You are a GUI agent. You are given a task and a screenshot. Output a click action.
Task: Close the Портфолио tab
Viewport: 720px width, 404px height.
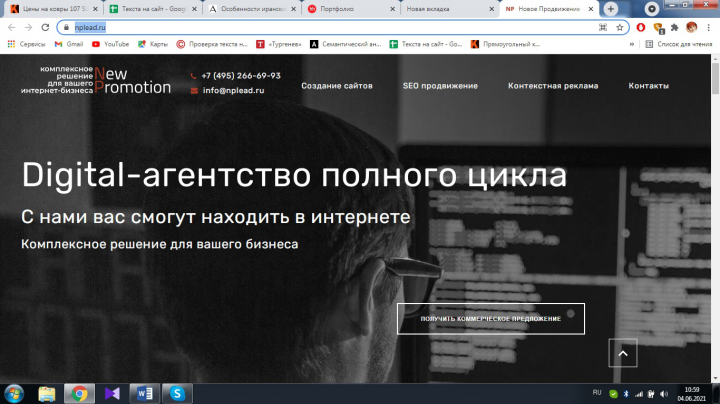[393, 9]
